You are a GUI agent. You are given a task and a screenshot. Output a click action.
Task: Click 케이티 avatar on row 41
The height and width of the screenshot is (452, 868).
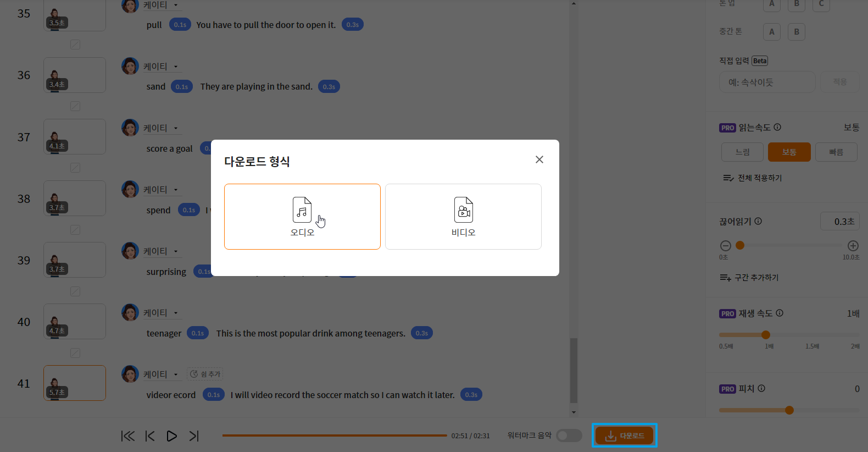[130, 374]
